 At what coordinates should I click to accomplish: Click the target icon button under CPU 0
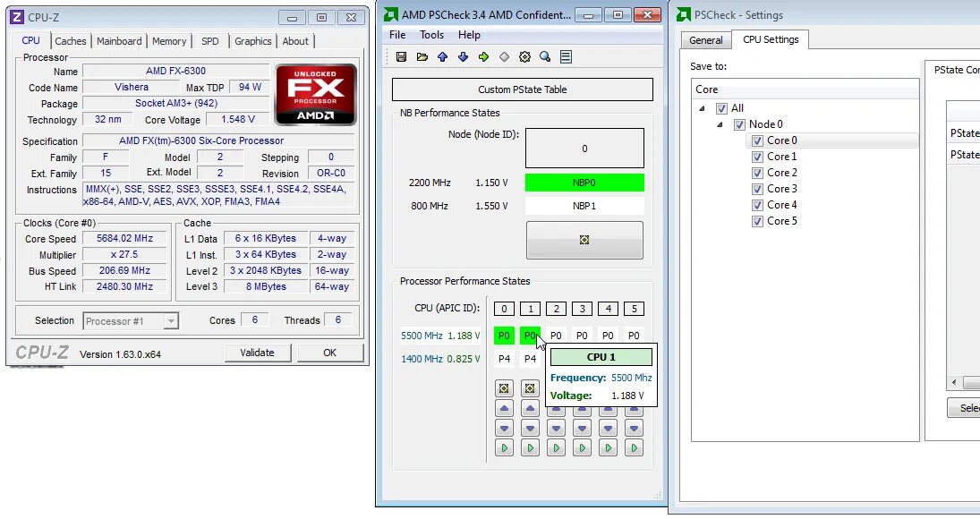tap(505, 388)
